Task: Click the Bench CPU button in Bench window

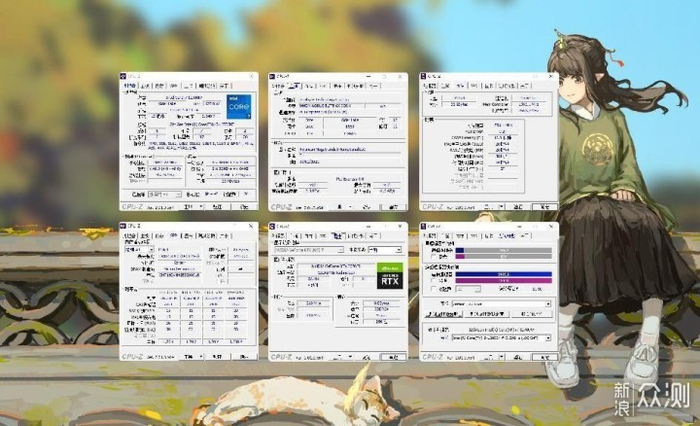Action: tap(443, 314)
